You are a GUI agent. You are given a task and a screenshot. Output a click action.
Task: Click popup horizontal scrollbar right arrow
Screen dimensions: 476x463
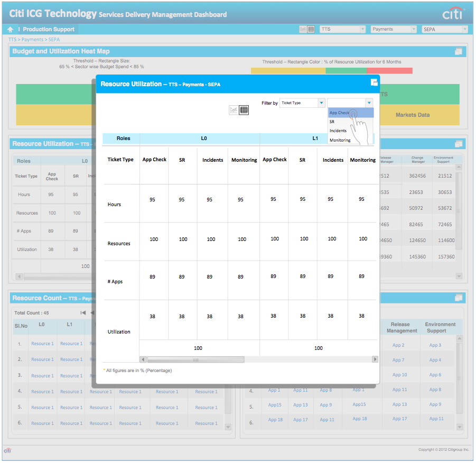[x=375, y=359]
